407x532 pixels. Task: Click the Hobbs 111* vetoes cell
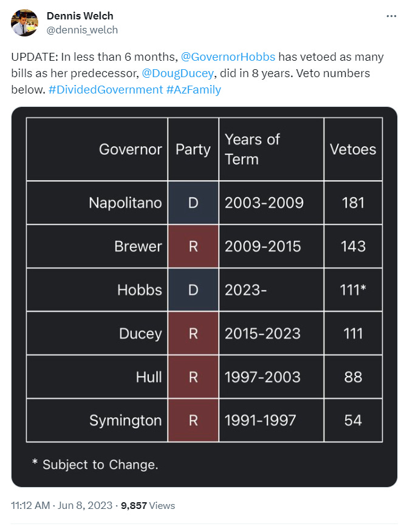point(353,290)
